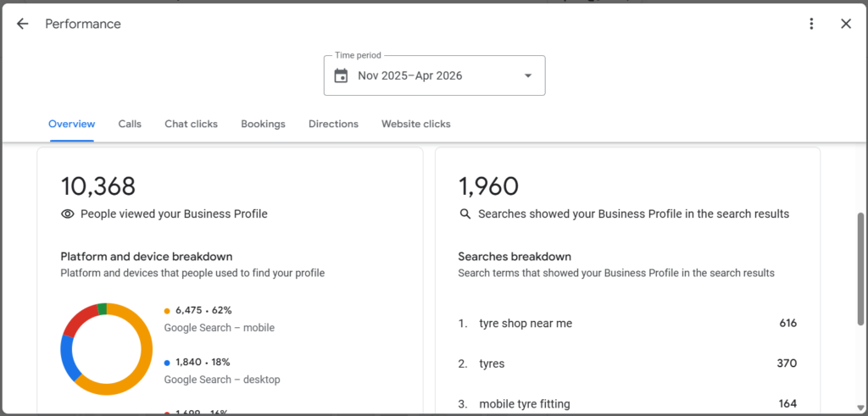Click the vertical scrollbar thumb
The width and height of the screenshot is (868, 416).
tap(860, 269)
